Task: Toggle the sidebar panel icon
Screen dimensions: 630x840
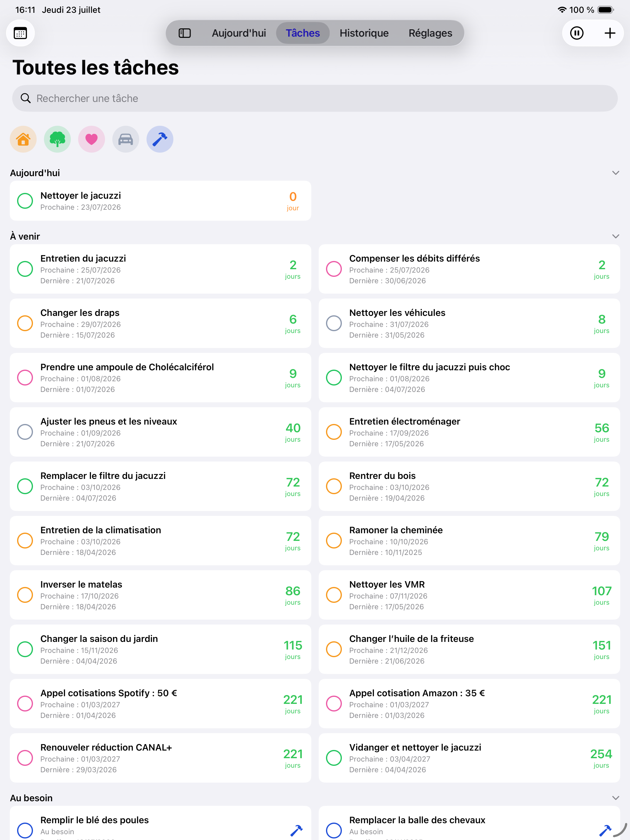Action: 185,33
